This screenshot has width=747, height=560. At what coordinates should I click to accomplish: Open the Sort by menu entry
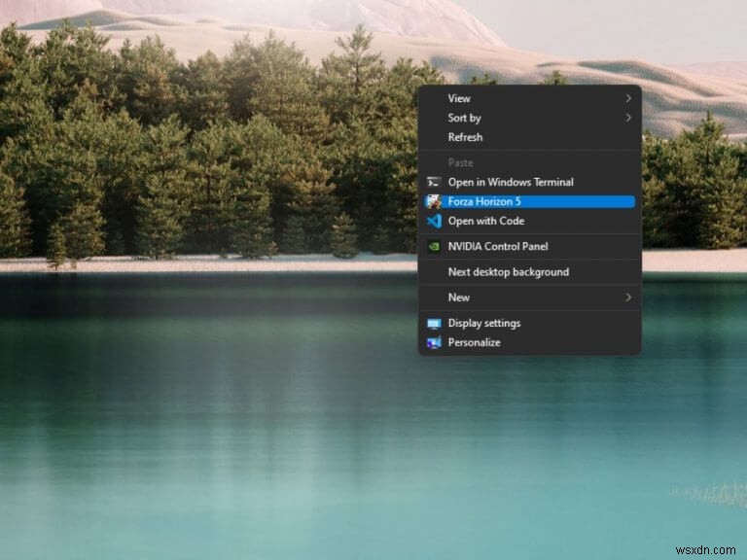tap(529, 118)
